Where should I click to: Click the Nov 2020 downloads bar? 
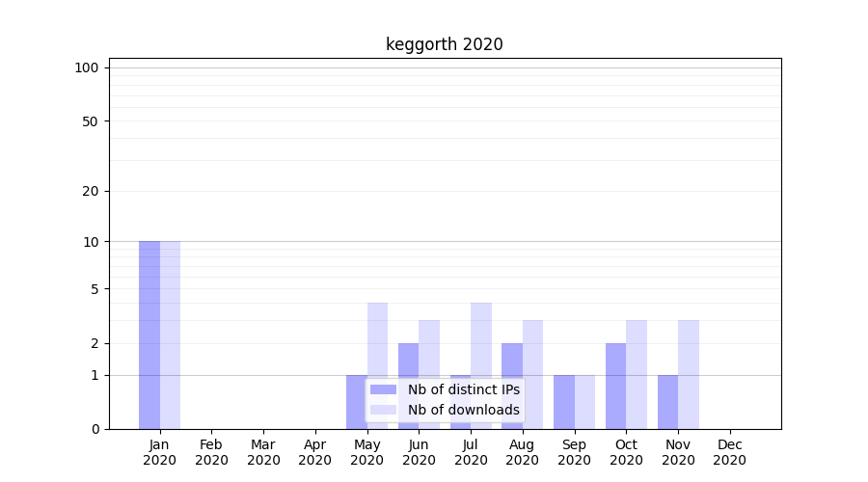pos(689,374)
